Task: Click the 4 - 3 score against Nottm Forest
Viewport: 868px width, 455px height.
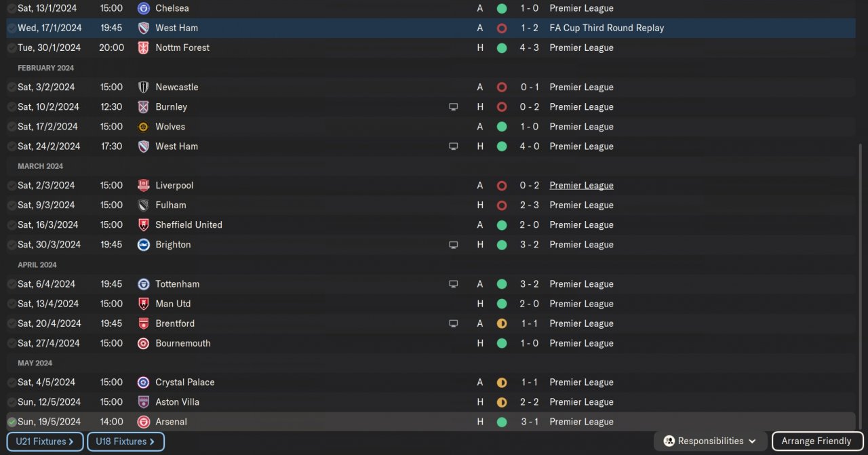Action: click(529, 48)
